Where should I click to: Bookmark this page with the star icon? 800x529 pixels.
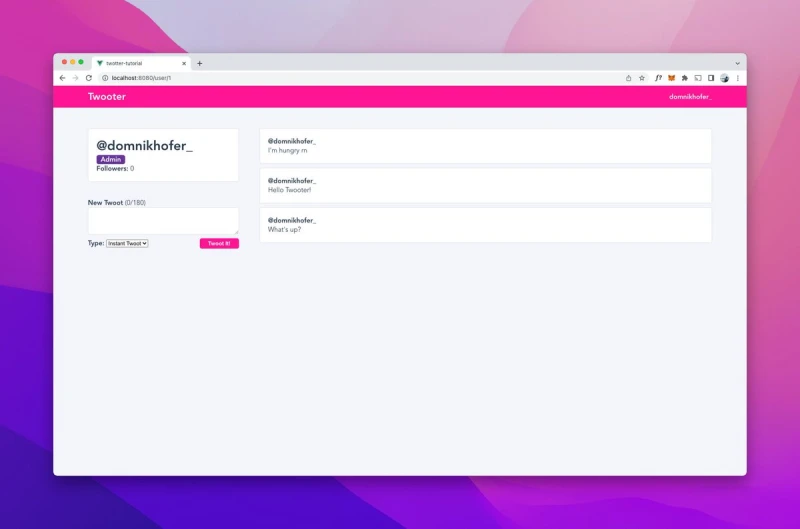click(x=642, y=78)
